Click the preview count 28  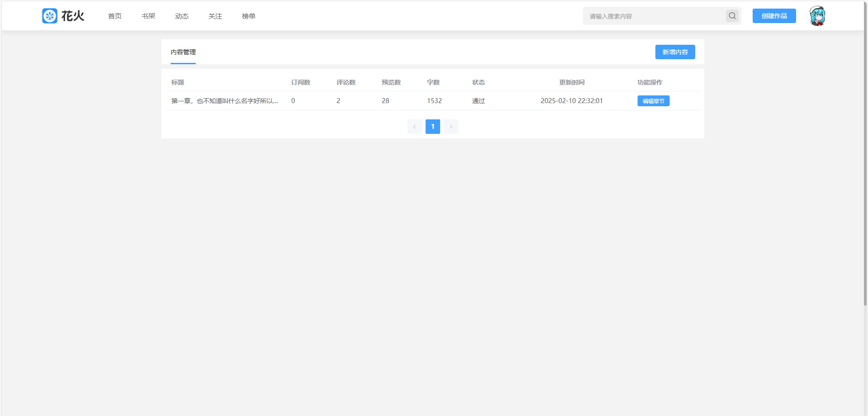(385, 101)
